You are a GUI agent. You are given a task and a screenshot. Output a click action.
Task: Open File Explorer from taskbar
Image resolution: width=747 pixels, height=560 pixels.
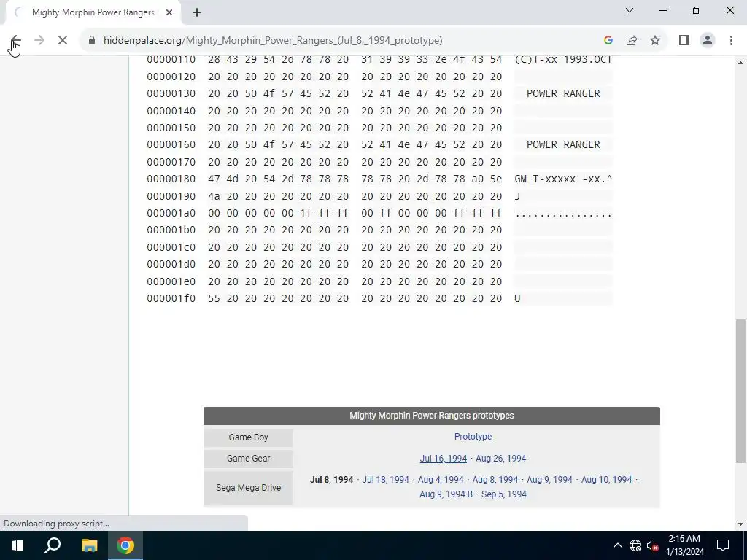(89, 545)
